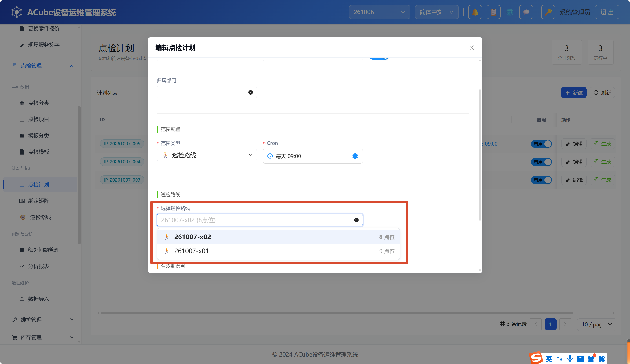Image resolution: width=630 pixels, height=364 pixels.
Task: Click the IME toolbox grid icon
Action: 602,359
